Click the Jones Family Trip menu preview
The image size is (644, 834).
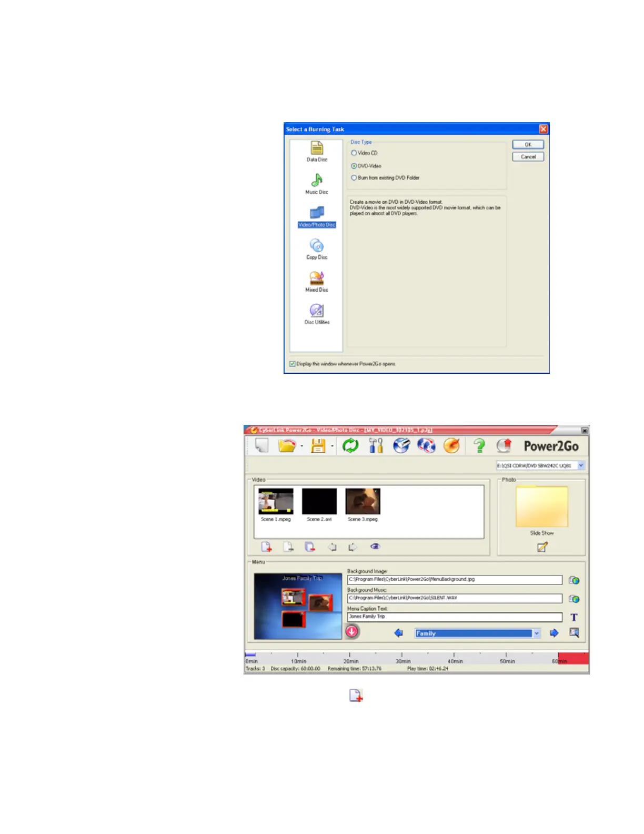pos(298,606)
